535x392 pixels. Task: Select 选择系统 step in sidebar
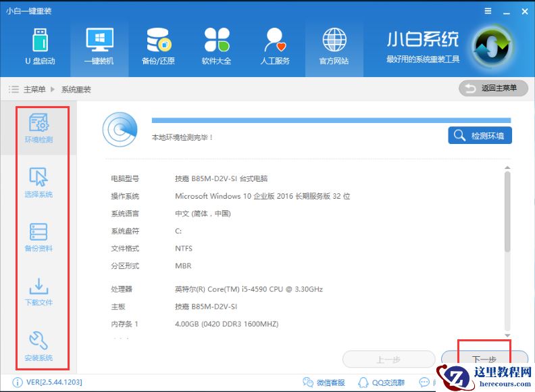click(39, 182)
